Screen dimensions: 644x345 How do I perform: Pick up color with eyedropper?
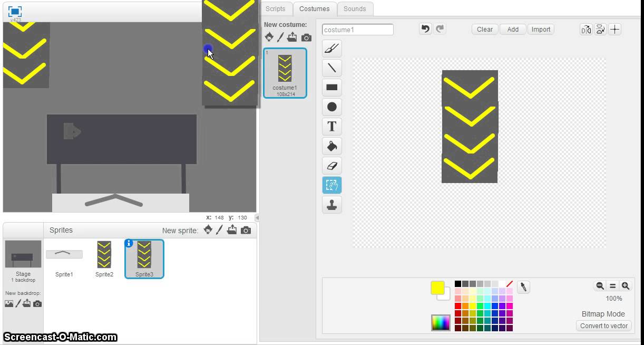523,287
